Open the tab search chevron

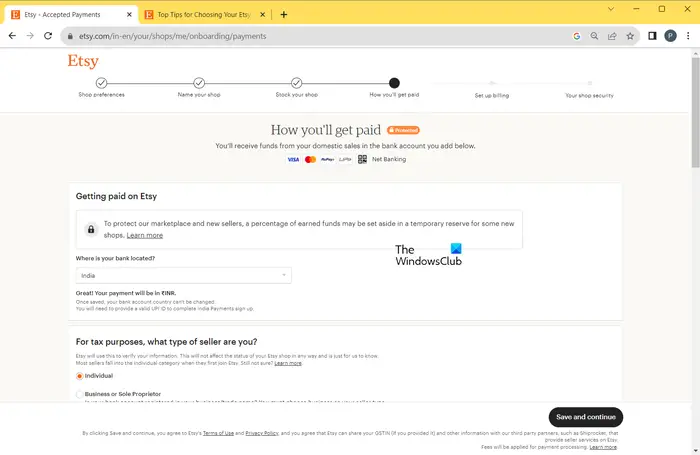click(x=611, y=9)
